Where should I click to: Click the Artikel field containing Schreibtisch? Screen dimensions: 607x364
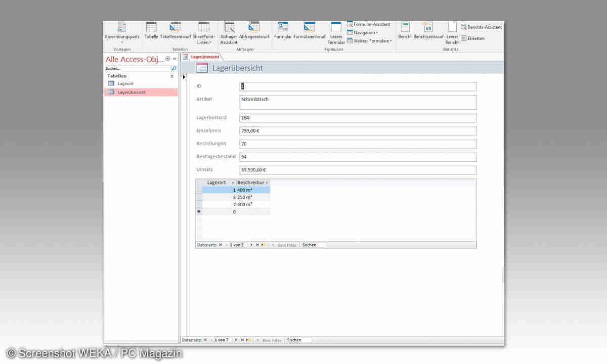[358, 102]
